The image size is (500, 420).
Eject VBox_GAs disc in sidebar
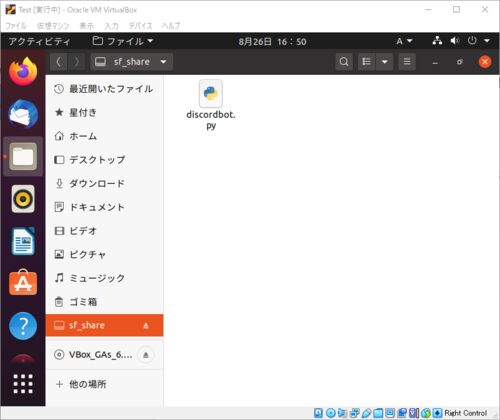(x=146, y=355)
